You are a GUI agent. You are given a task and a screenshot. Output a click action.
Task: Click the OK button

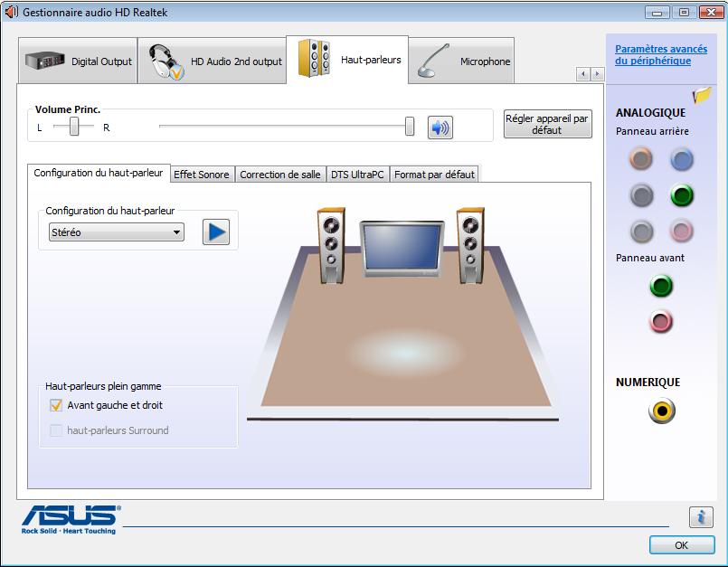pos(682,545)
